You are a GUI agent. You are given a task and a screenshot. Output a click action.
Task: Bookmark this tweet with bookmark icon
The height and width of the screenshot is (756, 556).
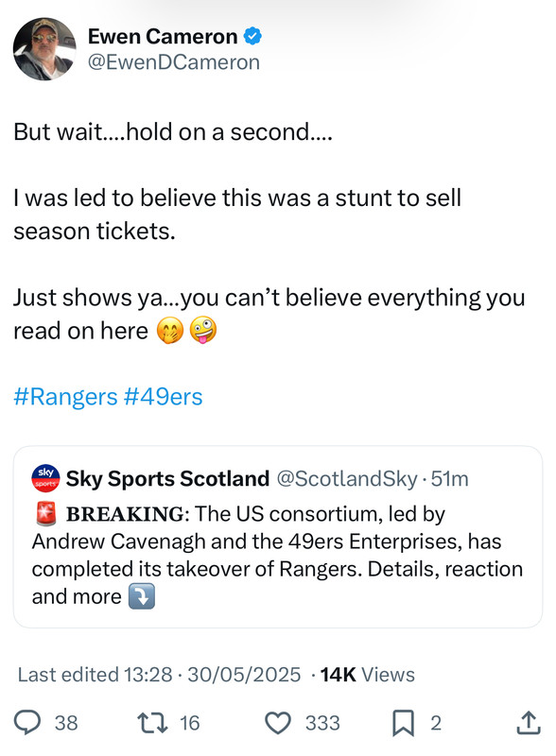click(403, 723)
